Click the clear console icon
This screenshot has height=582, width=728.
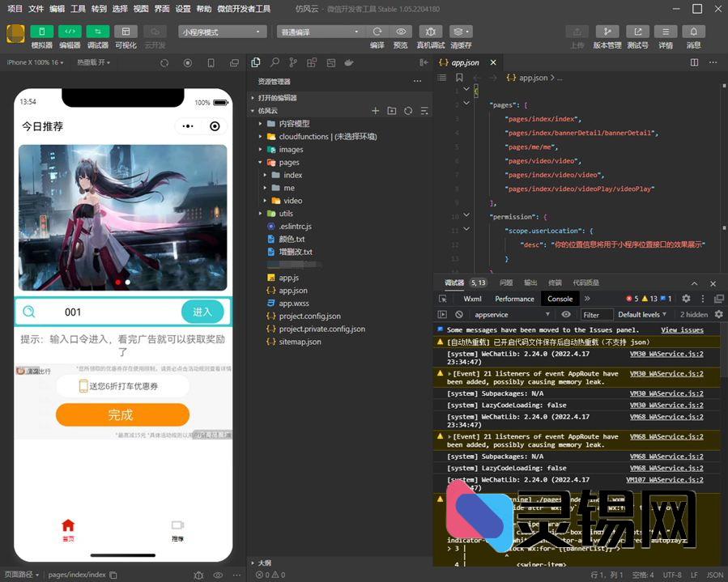[x=459, y=314]
